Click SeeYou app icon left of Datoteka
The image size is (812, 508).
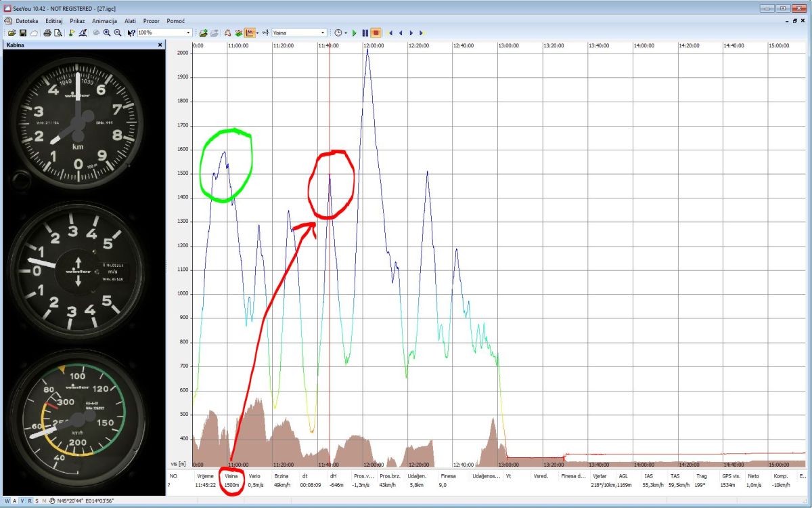7,20
